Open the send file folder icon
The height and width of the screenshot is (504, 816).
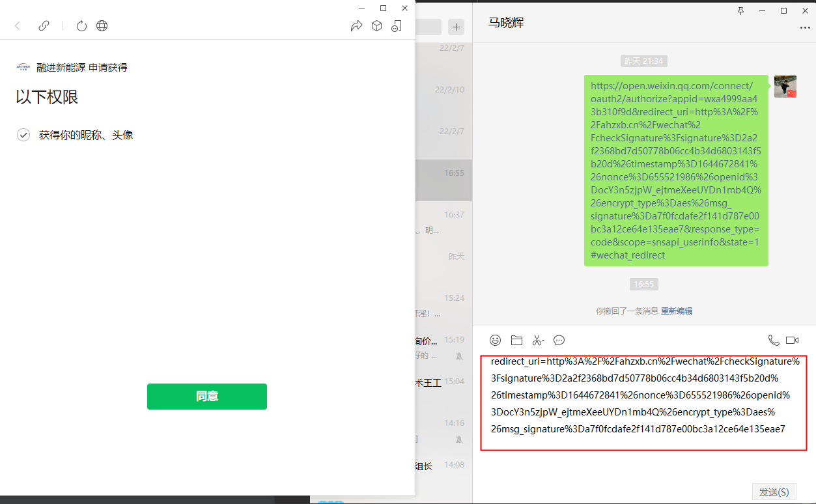pyautogui.click(x=516, y=340)
